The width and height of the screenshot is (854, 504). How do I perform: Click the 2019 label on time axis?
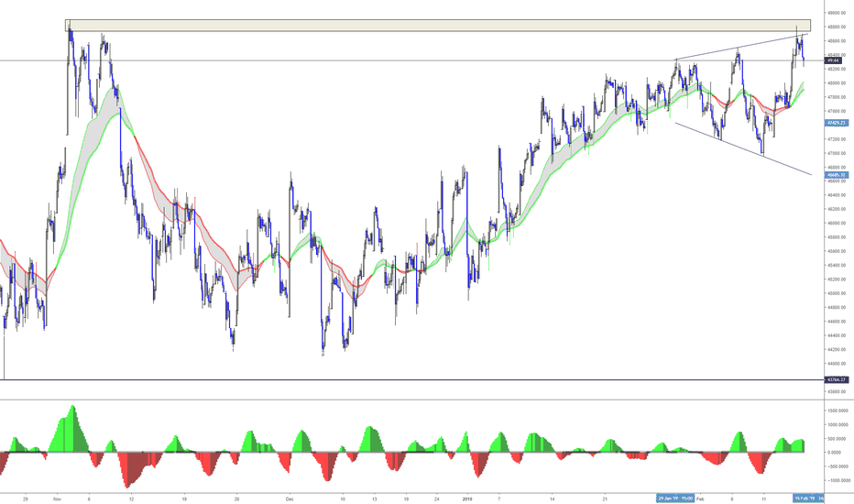(x=466, y=499)
